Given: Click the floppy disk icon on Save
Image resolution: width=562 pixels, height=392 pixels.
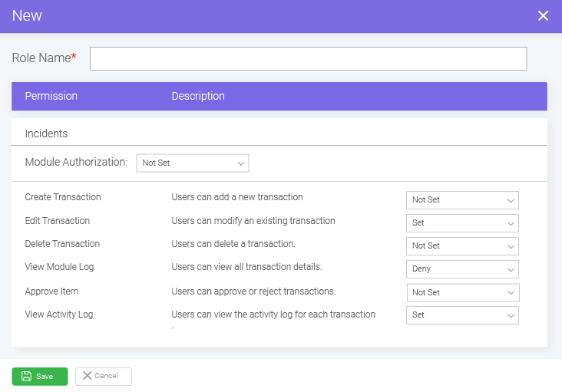Looking at the screenshot, I should 27,376.
